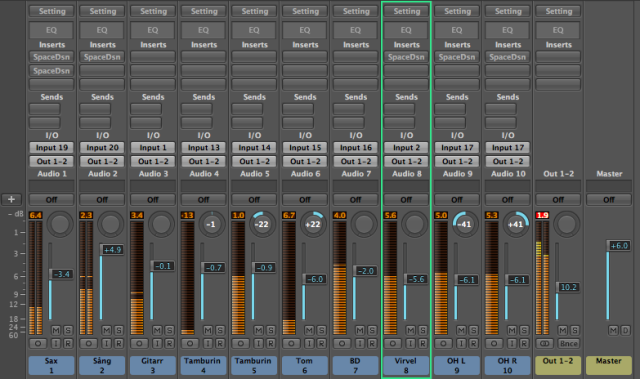
Task: Open EQ on the Out 1-2 channel
Action: coord(558,30)
